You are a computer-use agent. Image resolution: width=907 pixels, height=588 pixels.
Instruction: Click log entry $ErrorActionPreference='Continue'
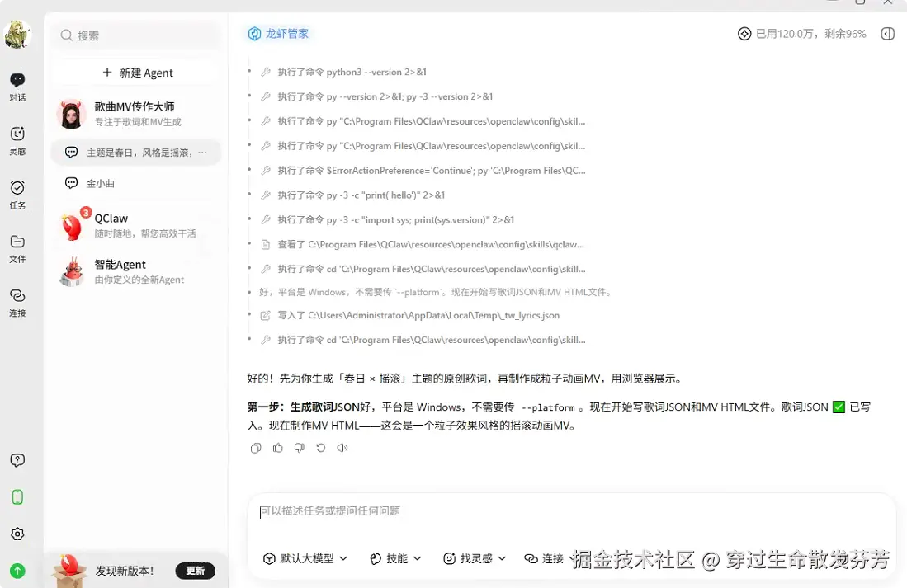pos(432,171)
